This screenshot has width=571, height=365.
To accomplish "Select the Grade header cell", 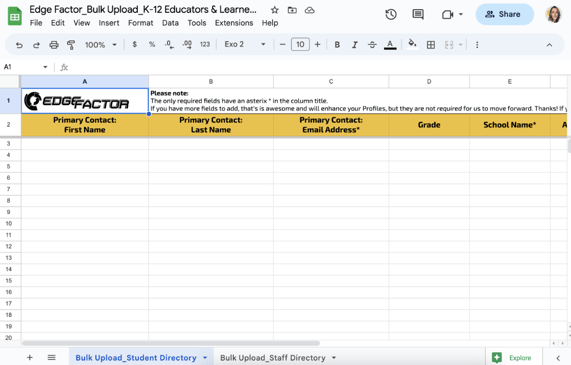I will (x=429, y=125).
